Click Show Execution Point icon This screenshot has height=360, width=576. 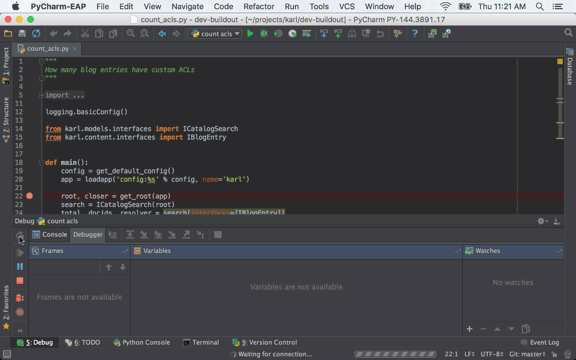[113, 235]
